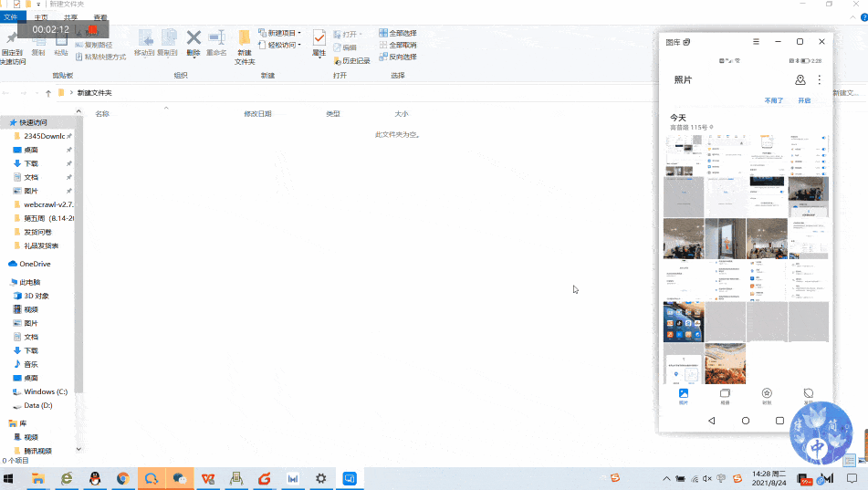This screenshot has height=490, width=868.
Task: Click 反向选择 in the ribbon
Action: 398,57
